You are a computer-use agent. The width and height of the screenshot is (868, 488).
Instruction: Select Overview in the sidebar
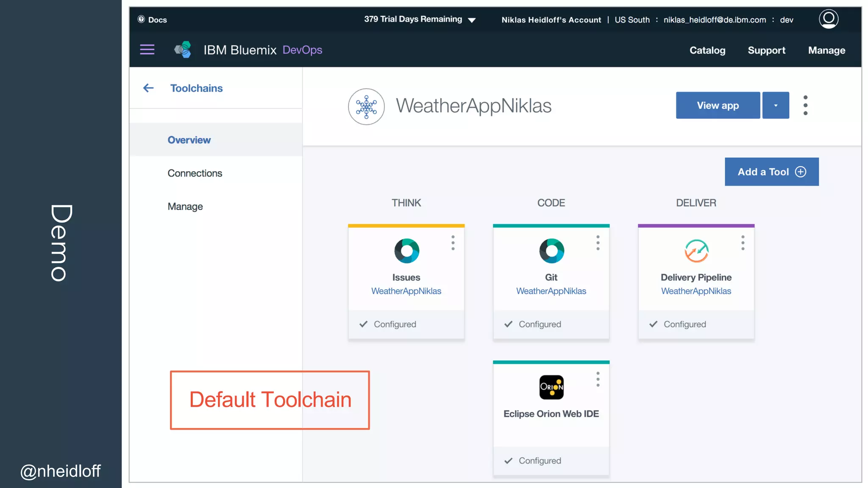216,140
